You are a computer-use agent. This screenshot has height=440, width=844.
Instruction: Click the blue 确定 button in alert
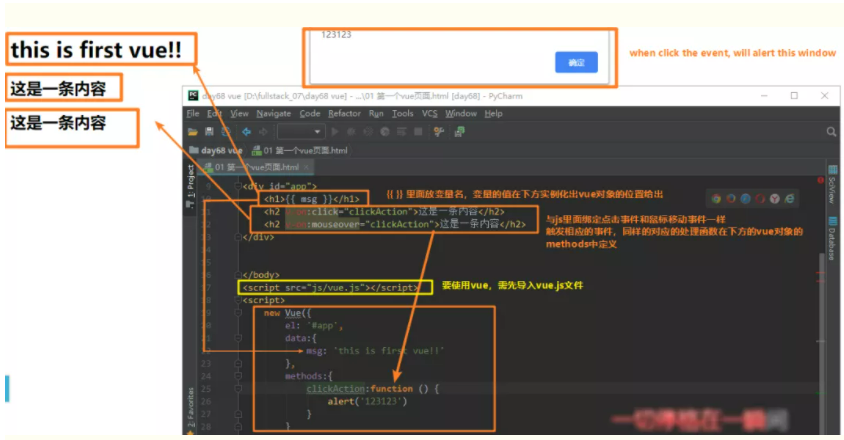click(x=576, y=62)
